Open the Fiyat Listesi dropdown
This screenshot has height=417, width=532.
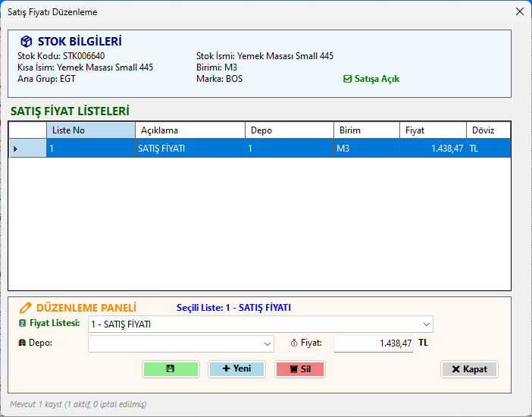coord(427,325)
